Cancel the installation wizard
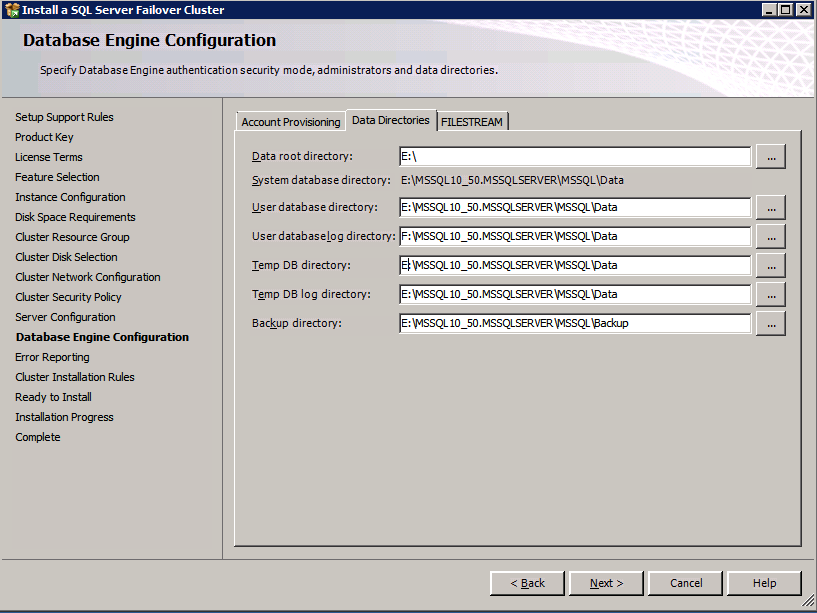This screenshot has width=817, height=613. point(686,583)
